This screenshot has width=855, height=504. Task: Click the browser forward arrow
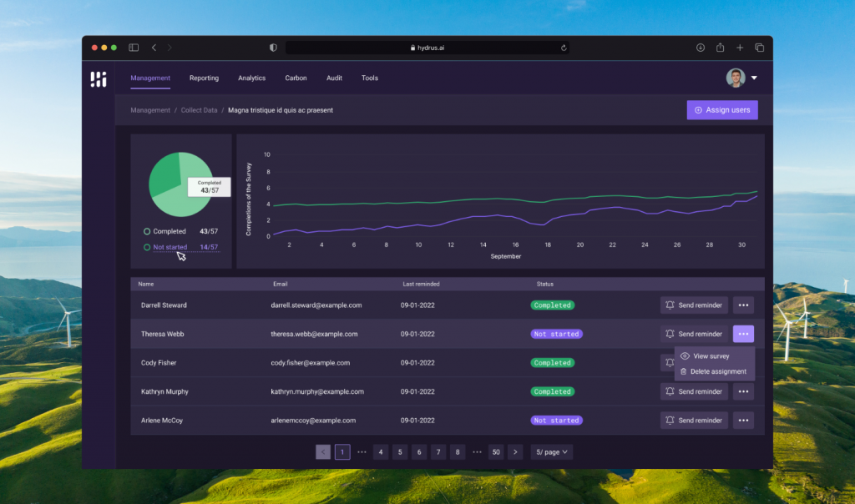(x=169, y=48)
